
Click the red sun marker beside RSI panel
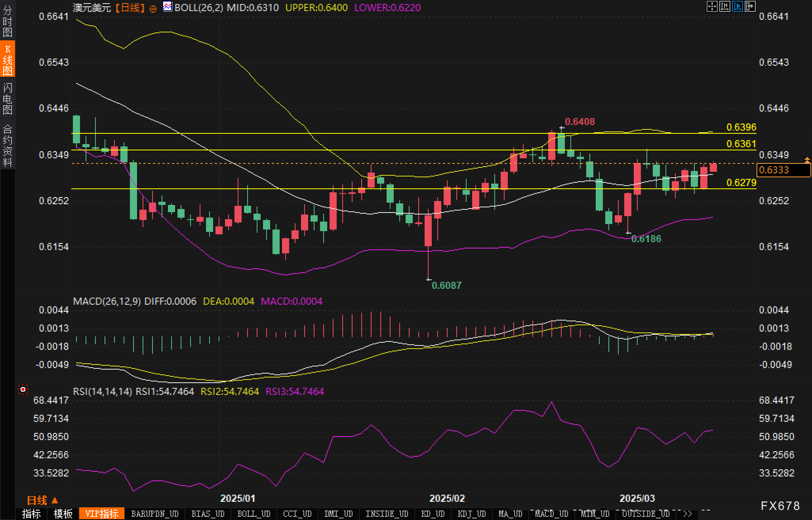[x=23, y=390]
